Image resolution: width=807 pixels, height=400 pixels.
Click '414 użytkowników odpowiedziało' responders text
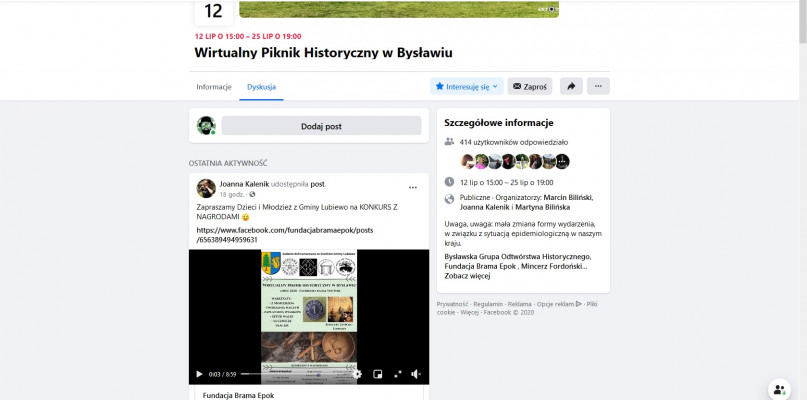(x=514, y=142)
